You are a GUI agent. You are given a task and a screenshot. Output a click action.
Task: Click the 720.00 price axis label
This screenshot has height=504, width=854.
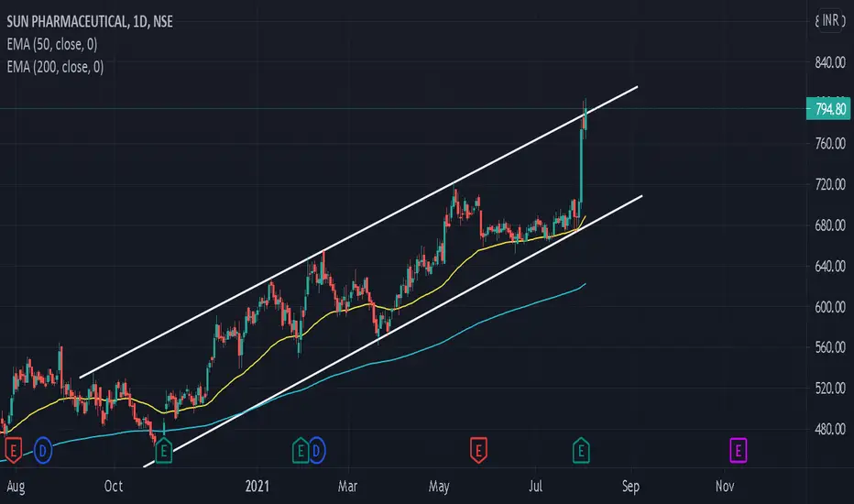point(830,184)
